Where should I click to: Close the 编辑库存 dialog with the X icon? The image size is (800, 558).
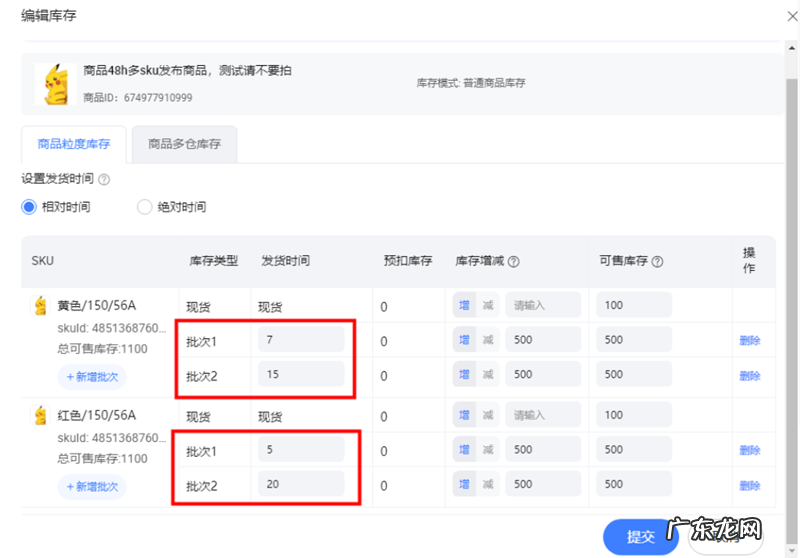pos(792,16)
